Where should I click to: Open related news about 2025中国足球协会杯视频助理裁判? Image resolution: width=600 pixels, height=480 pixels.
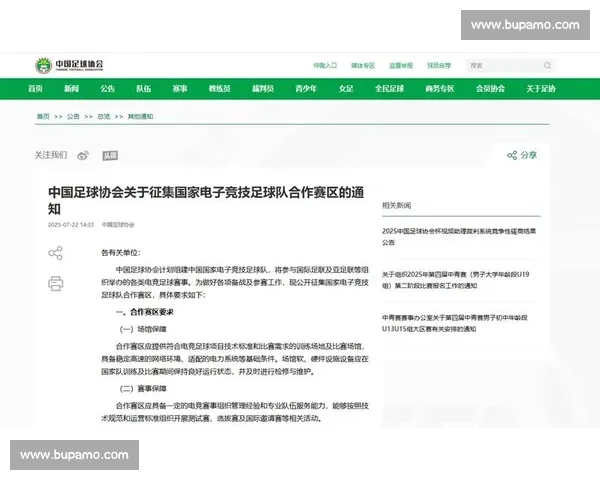tap(459, 237)
